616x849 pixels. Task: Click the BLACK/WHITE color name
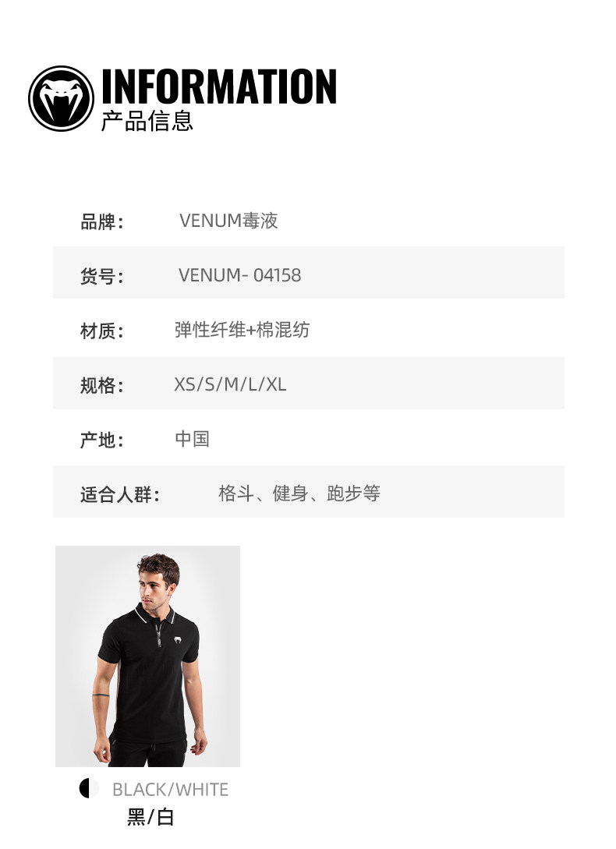170,790
